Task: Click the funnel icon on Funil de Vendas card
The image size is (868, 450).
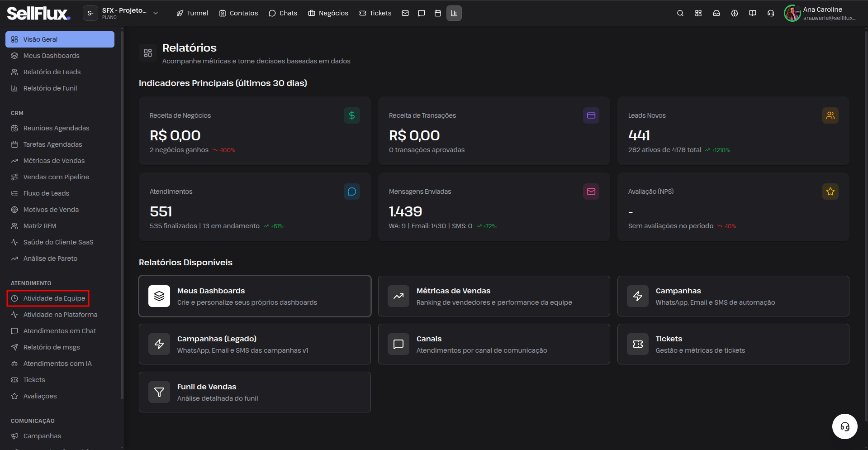Action: tap(159, 392)
